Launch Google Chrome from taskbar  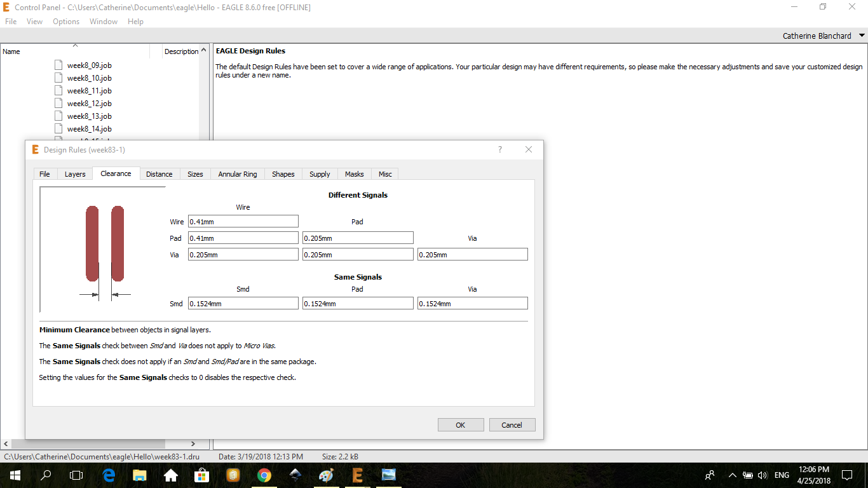[x=264, y=475]
